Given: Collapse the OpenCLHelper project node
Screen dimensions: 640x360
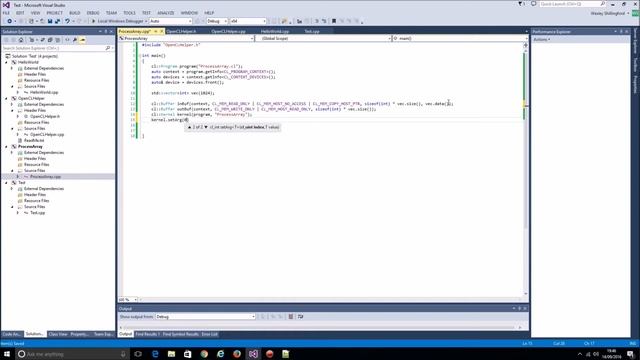Looking at the screenshot, I should [7, 98].
